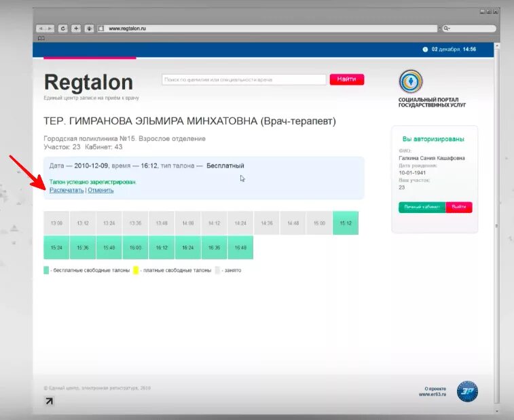514x420 pixels.
Task: Focus the browser search field
Action: pyautogui.click(x=468, y=28)
